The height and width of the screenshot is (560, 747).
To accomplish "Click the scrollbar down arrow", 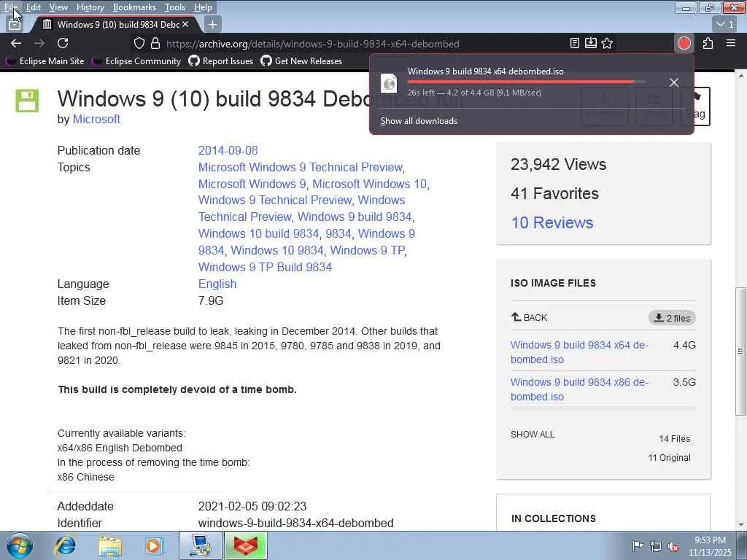I will click(740, 525).
